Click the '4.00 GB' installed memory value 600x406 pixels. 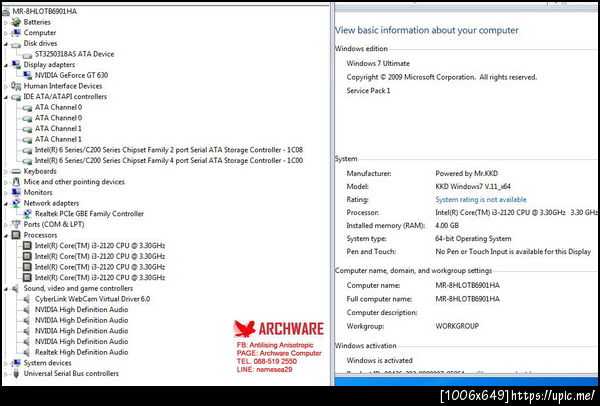[x=447, y=225]
